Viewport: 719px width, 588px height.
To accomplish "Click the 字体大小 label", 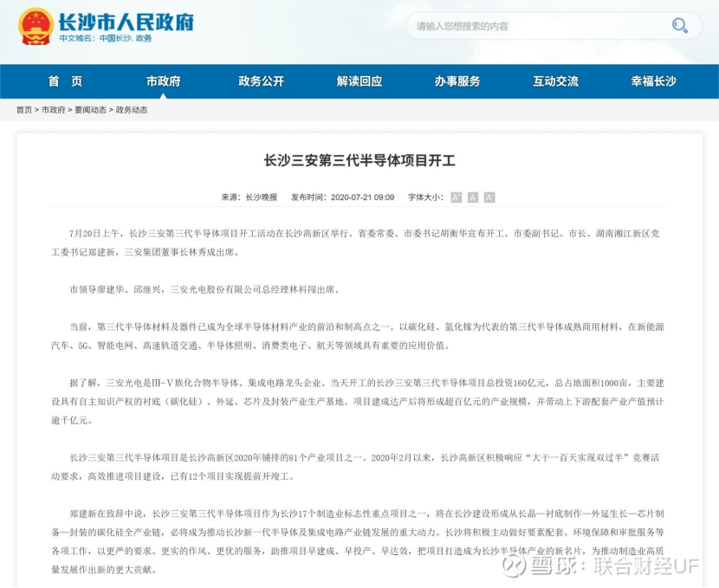I will (425, 197).
